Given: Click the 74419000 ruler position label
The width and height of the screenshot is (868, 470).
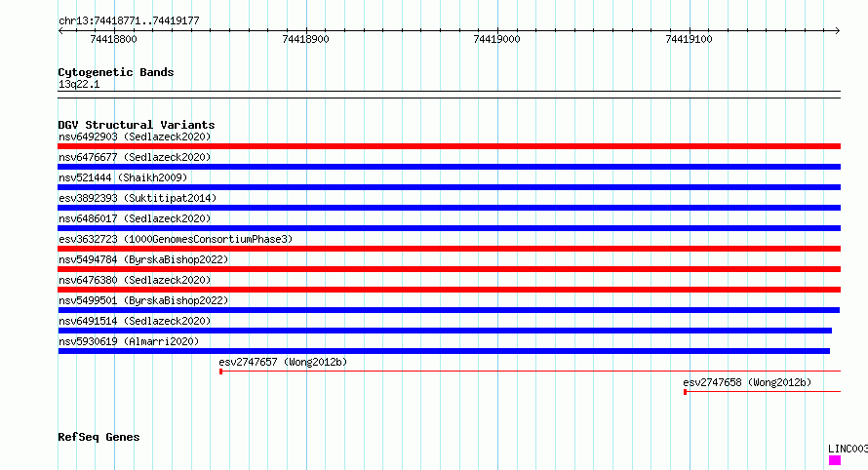Looking at the screenshot, I should click(496, 39).
